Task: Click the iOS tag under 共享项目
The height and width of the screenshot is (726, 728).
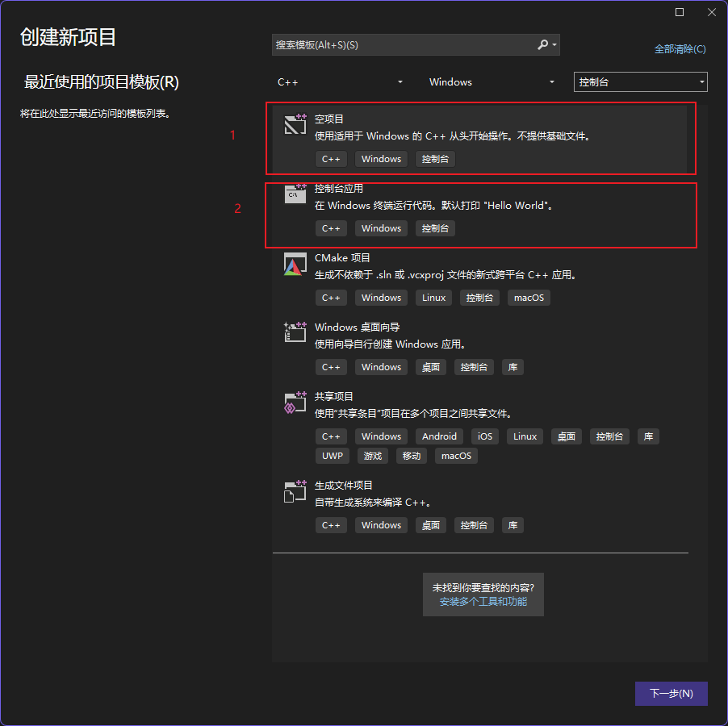Action: click(x=485, y=436)
